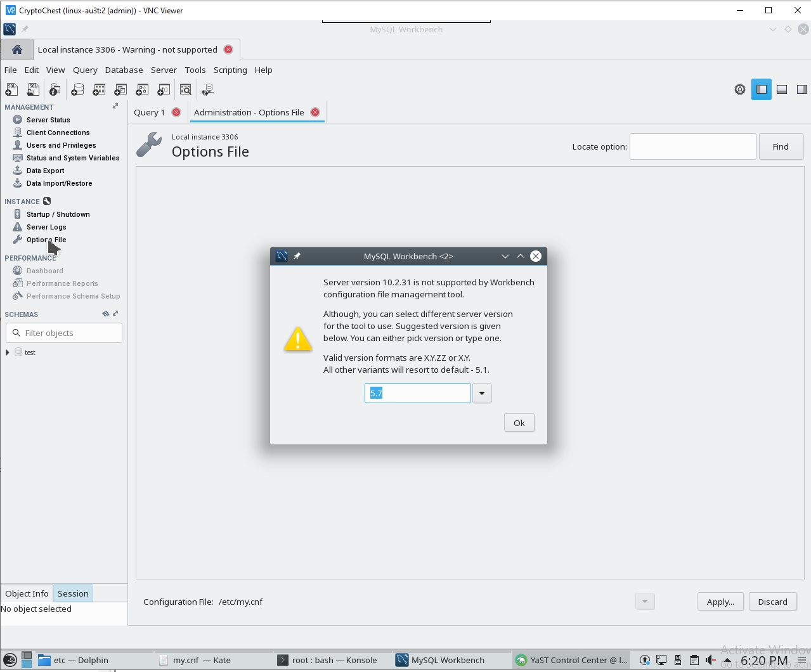Close the Local instance 3306 tab
Image resolution: width=811 pixels, height=672 pixels.
tap(228, 49)
